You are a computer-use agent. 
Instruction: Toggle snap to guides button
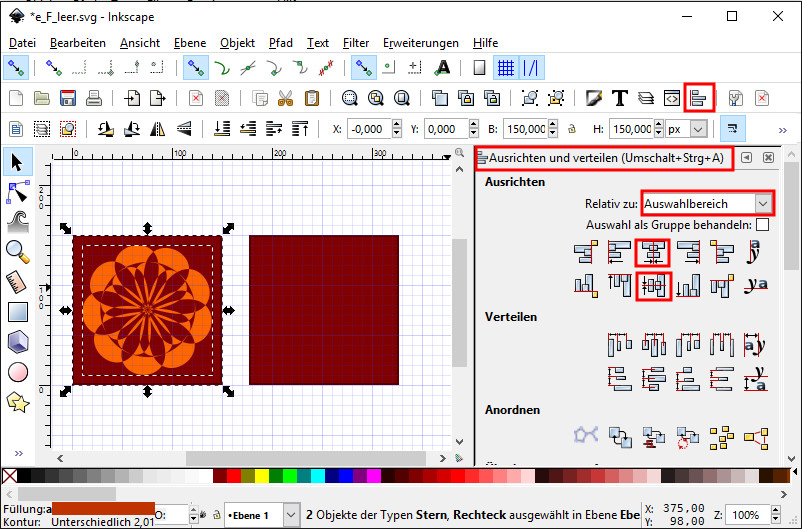(531, 68)
